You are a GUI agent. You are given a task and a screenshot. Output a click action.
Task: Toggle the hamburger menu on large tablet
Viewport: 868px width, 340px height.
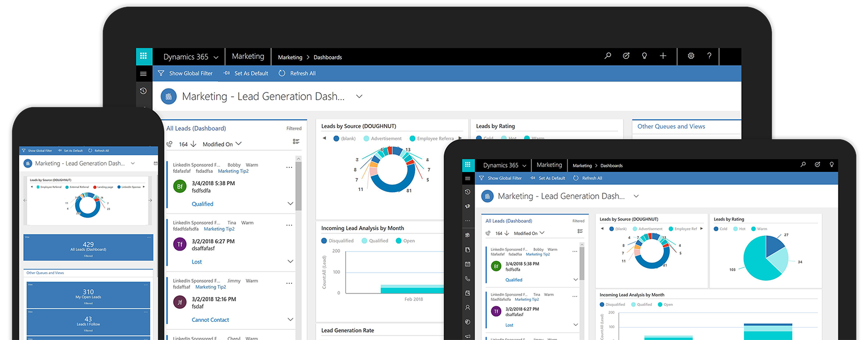point(143,74)
